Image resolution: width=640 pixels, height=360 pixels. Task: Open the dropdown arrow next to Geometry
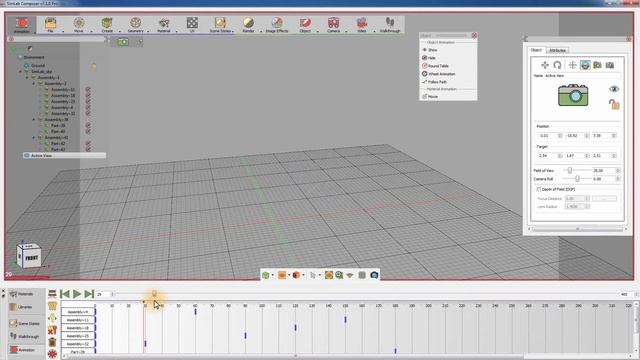point(148,31)
